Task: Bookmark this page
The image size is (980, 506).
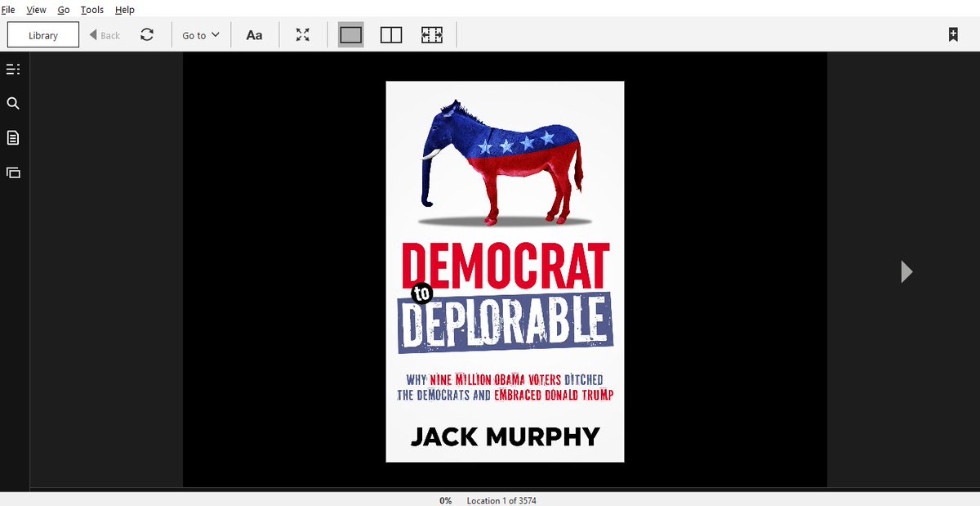Action: click(952, 34)
